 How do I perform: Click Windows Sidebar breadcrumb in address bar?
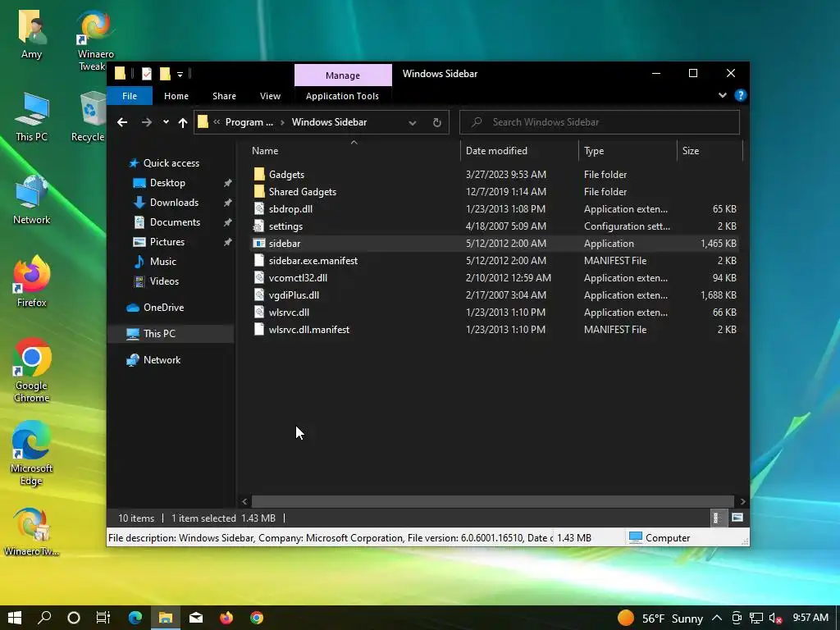(329, 122)
